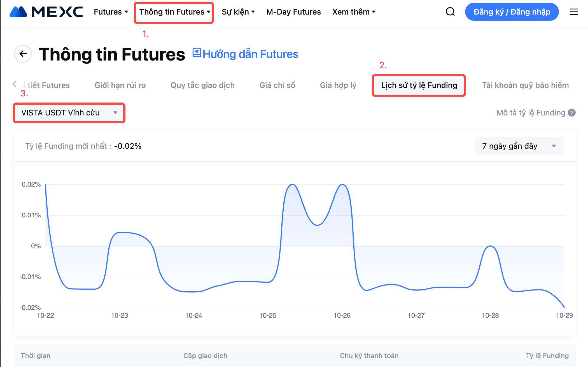Viewport: 588px width, 367px height.
Task: Click the Funding description question mark icon
Action: [572, 113]
